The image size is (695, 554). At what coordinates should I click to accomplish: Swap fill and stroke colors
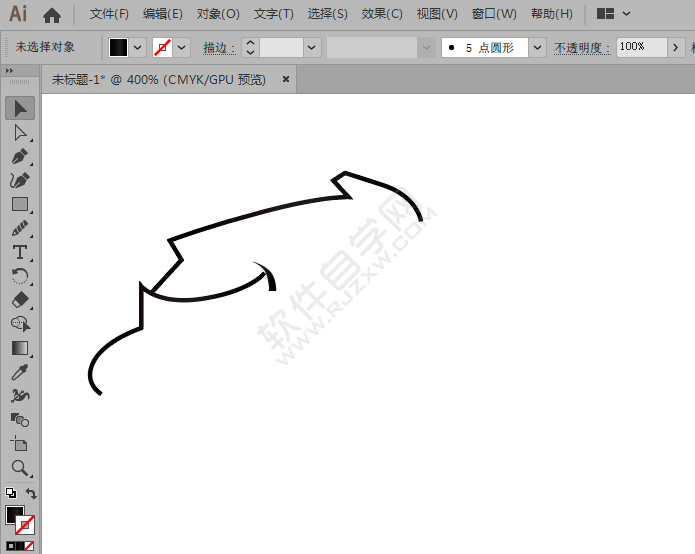[31, 494]
